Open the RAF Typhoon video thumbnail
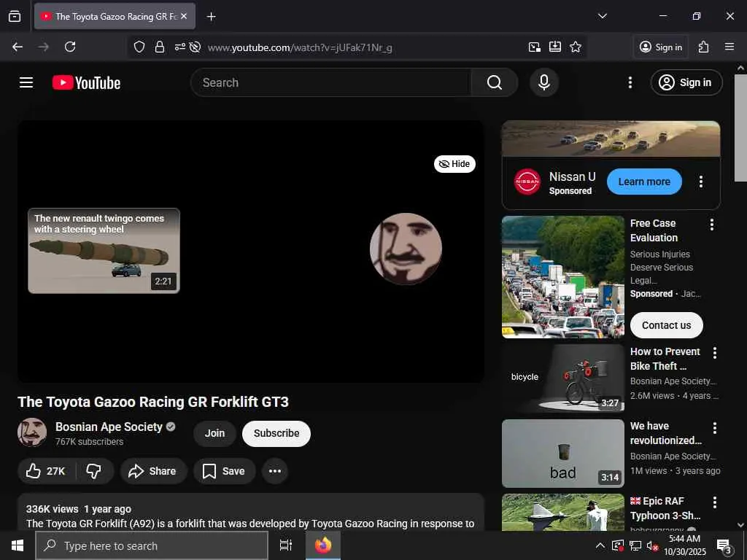The image size is (747, 560). (562, 513)
